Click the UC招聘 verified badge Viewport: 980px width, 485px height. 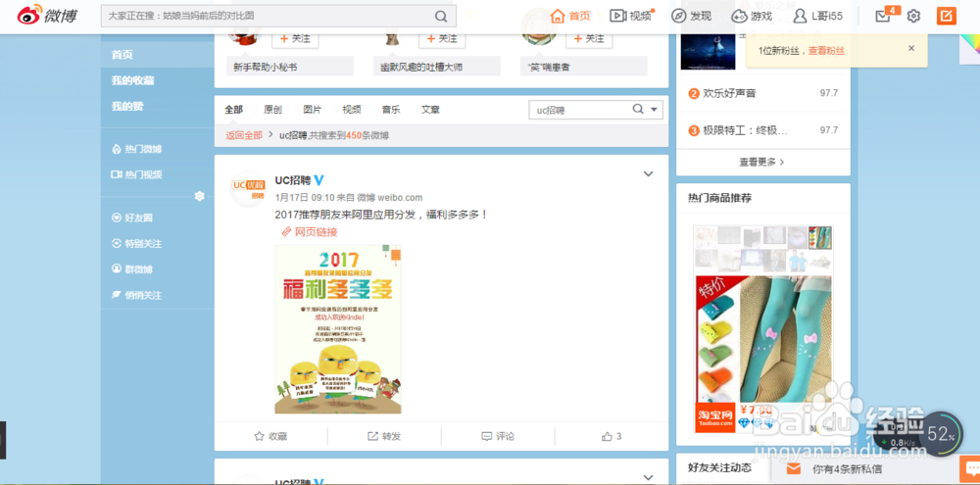pos(318,180)
